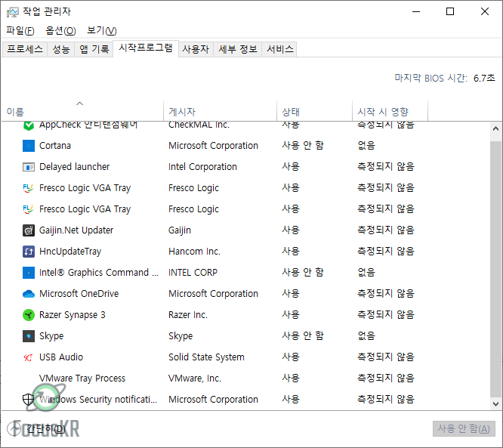Maximize the Task Manager window
Screen dimensions: 503x448
pos(450,12)
